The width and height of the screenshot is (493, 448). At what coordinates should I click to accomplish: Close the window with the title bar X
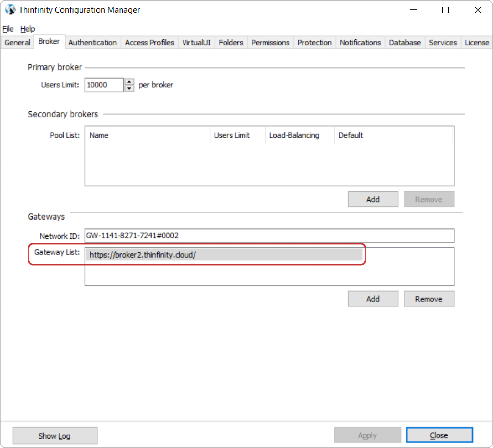click(478, 10)
